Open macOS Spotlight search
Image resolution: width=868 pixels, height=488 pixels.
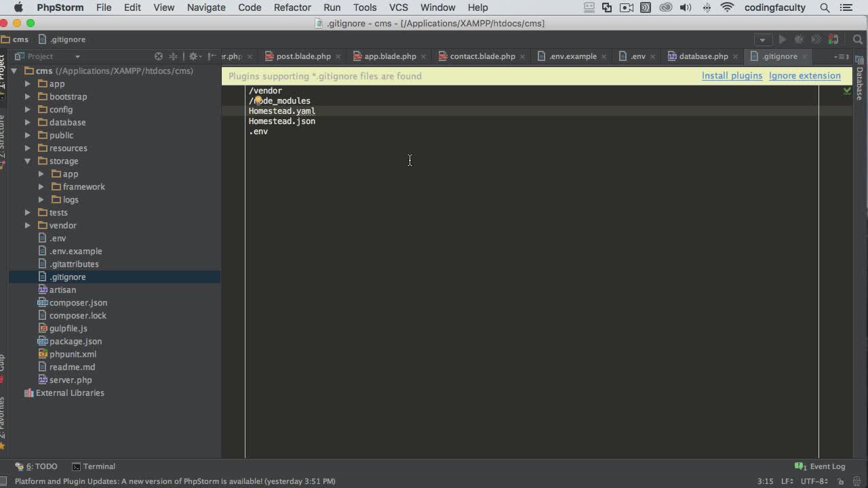[x=825, y=7]
